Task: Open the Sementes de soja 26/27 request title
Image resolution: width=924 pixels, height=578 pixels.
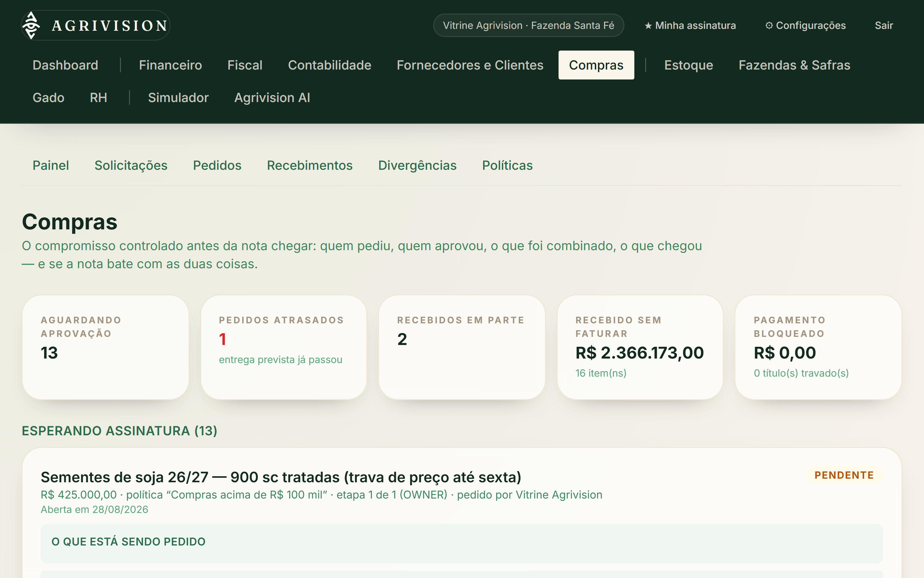Action: point(281,477)
